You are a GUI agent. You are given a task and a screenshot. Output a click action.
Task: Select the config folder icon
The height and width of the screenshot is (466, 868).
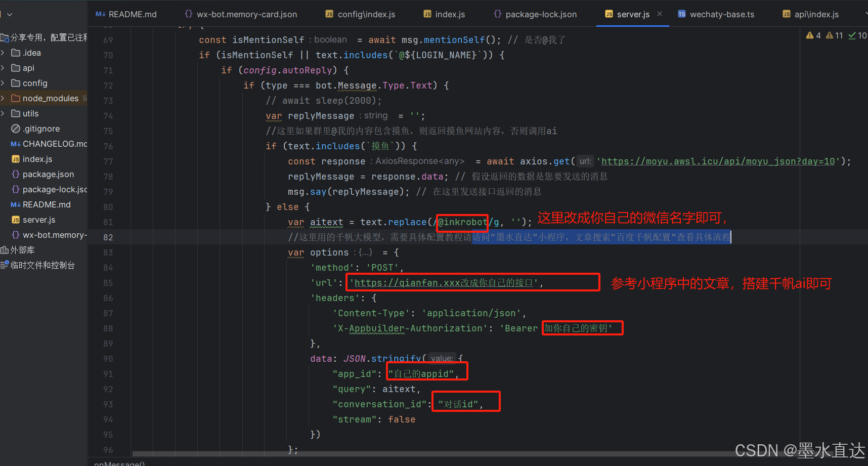click(16, 83)
